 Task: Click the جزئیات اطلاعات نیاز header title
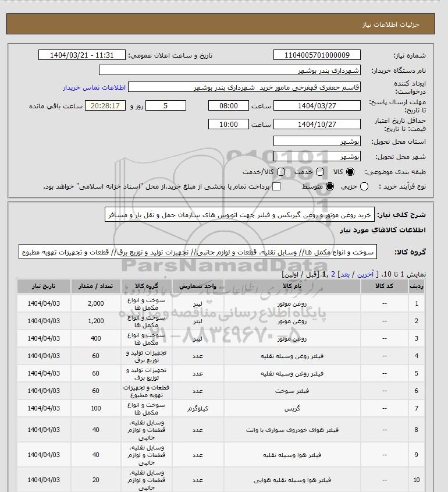pyautogui.click(x=390, y=24)
